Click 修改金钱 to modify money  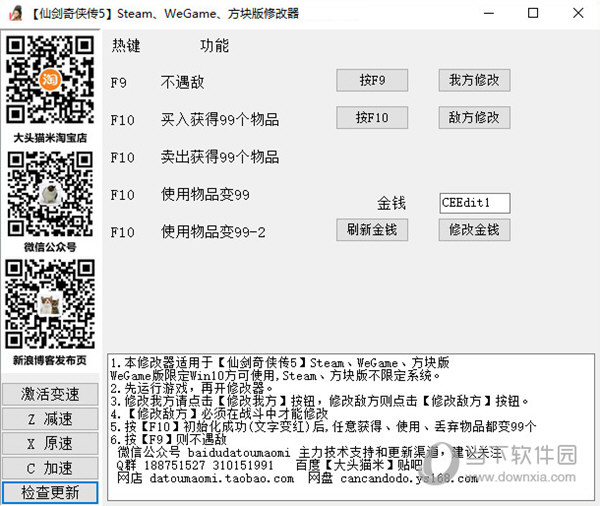474,230
